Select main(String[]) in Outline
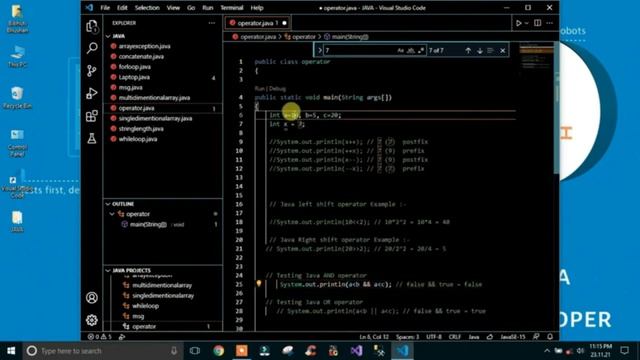 [x=148, y=224]
